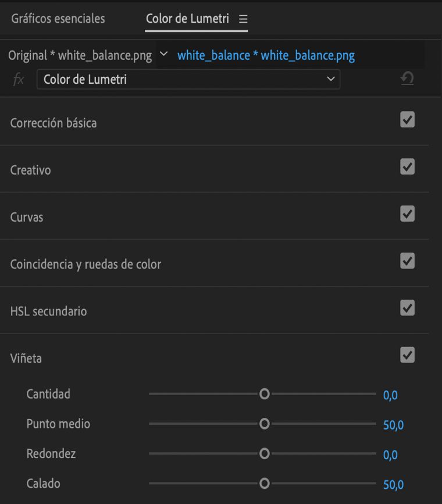The width and height of the screenshot is (442, 504).
Task: Click the fx badge icon
Action: point(19,79)
